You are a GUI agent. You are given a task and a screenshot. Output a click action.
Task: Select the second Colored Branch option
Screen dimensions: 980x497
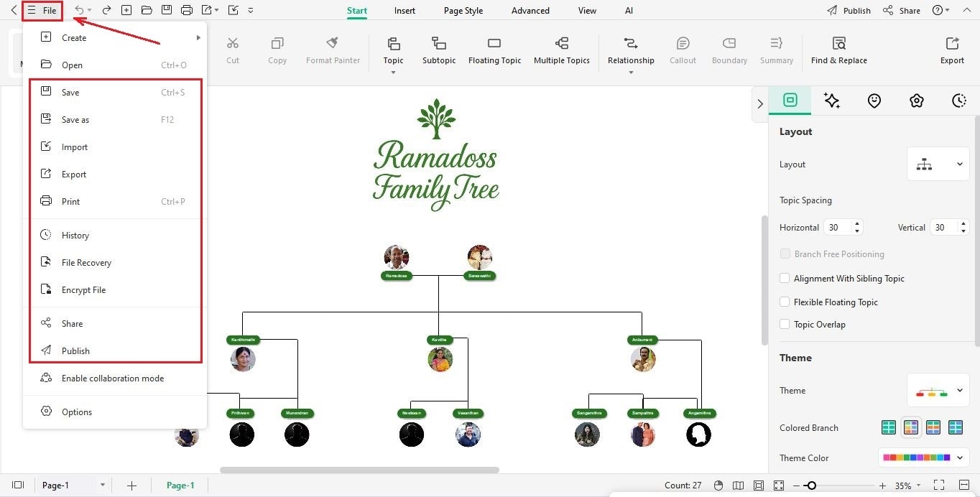pos(911,427)
